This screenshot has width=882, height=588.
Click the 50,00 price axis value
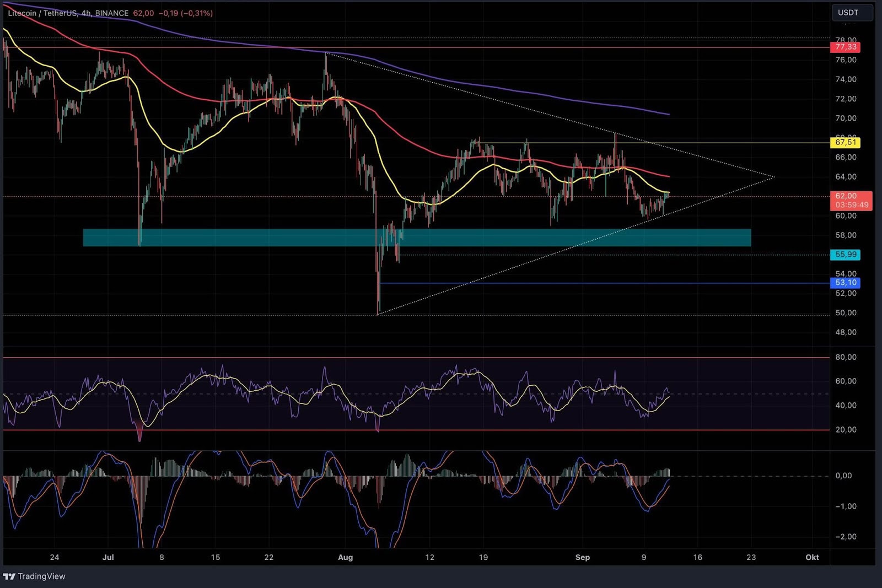(846, 313)
